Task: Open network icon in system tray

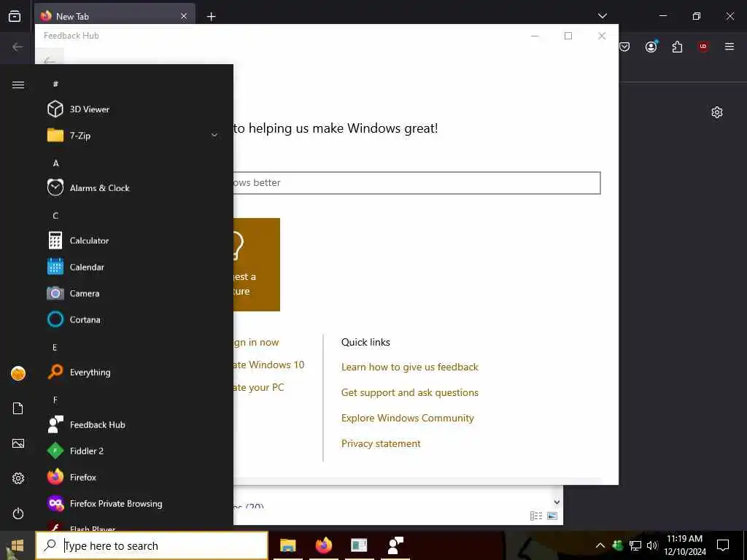Action: click(635, 545)
